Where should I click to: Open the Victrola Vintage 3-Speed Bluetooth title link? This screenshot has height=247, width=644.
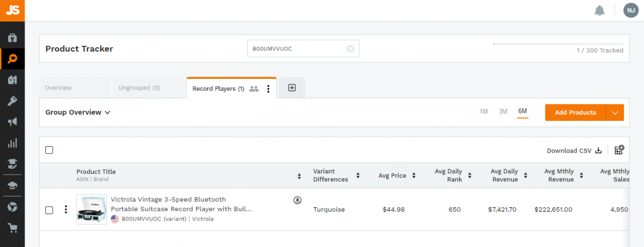(x=181, y=204)
